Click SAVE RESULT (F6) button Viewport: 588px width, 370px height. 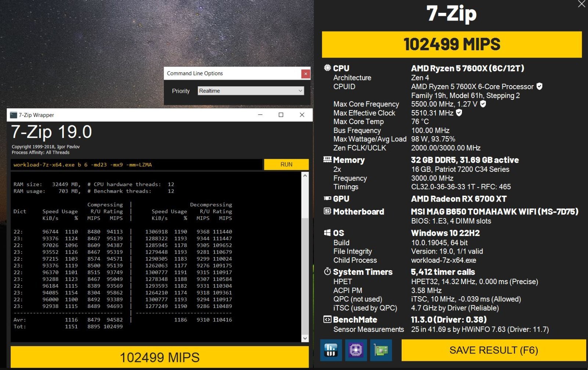pos(494,350)
